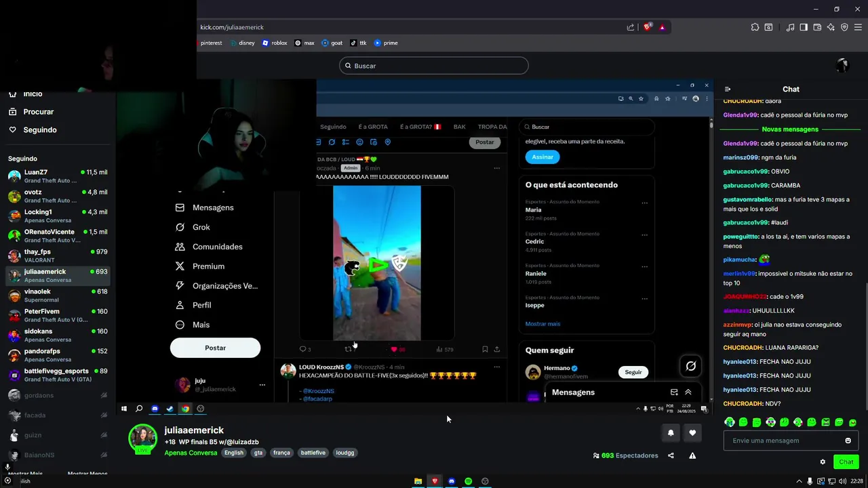Open thay_fps VALORANT channel

pyautogui.click(x=58, y=256)
